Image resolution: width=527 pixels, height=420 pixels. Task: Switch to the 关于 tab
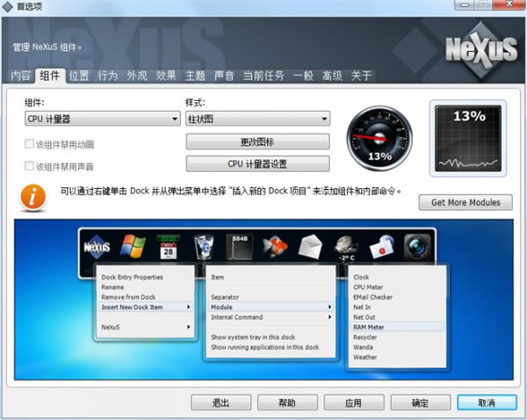click(x=361, y=76)
